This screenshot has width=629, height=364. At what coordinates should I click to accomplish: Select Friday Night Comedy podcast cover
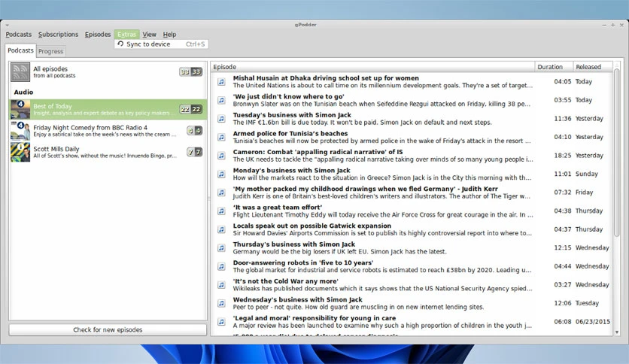point(20,131)
